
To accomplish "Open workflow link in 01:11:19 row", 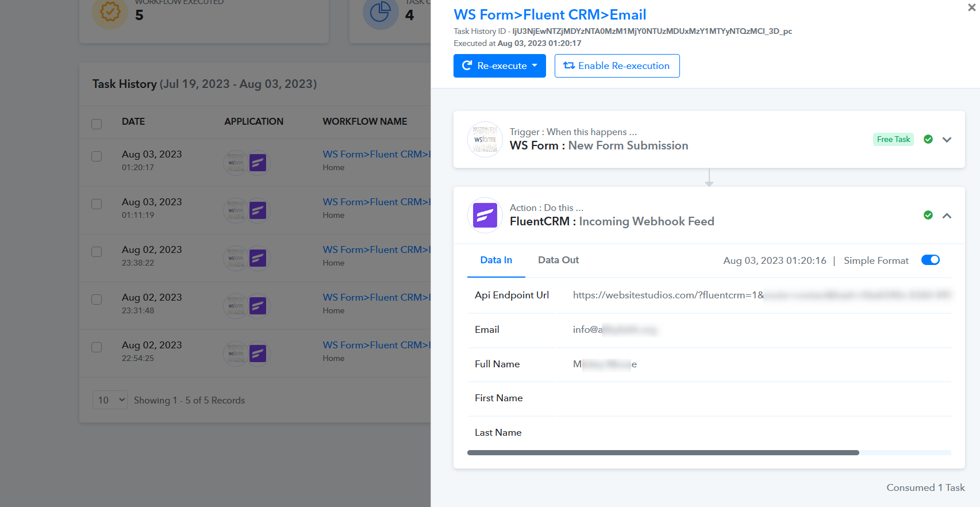I will 376,202.
